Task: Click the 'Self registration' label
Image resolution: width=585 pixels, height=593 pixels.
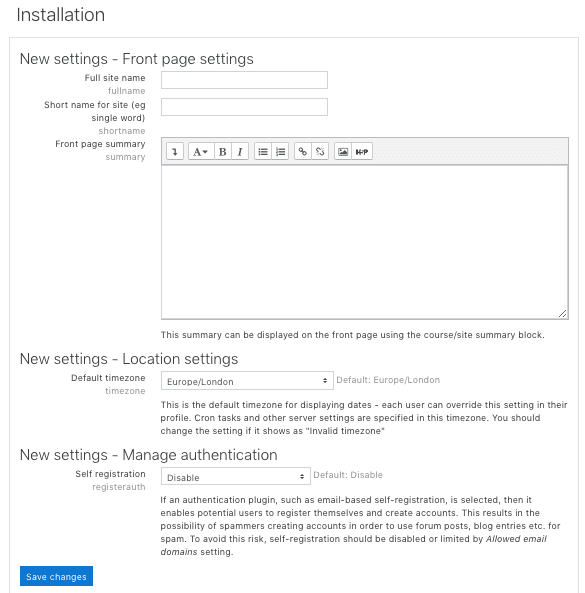Action: click(110, 474)
